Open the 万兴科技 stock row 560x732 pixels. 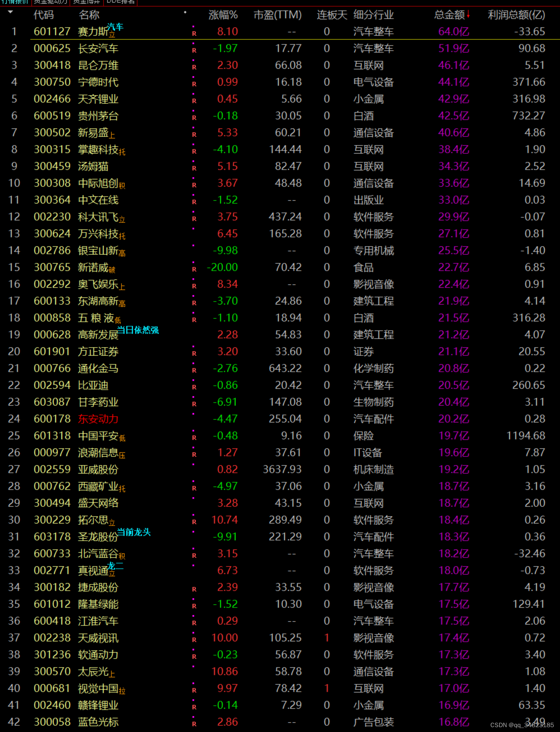pos(280,234)
